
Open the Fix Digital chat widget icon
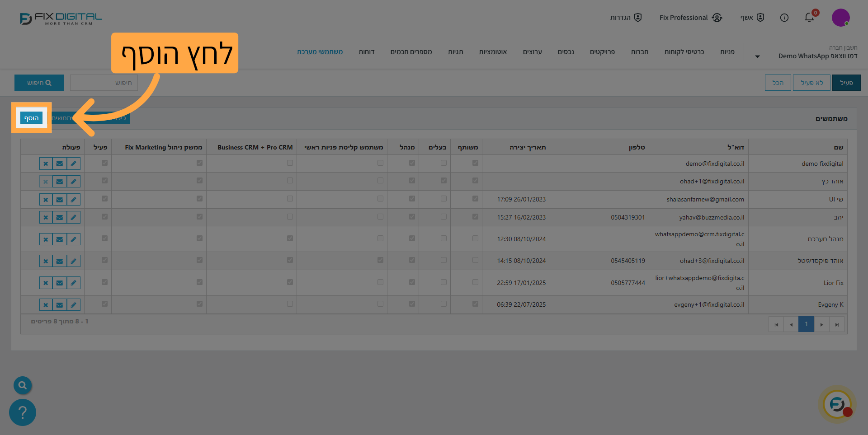tap(837, 404)
